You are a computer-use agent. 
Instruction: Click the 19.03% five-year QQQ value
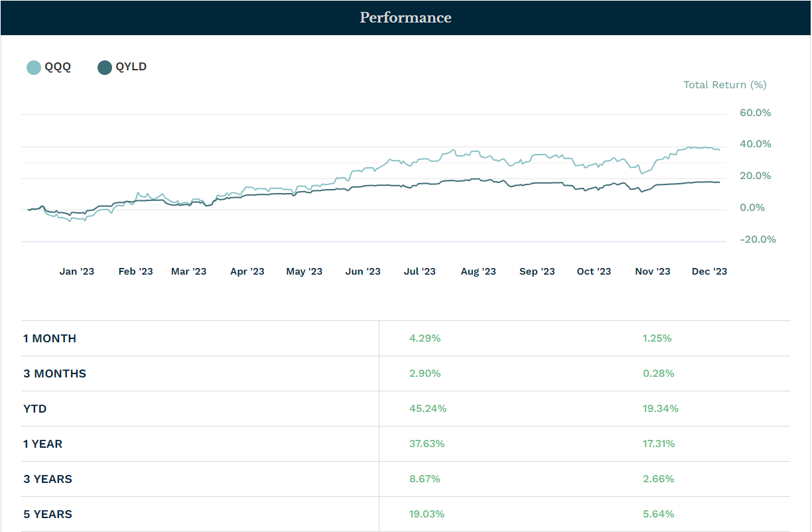point(427,514)
